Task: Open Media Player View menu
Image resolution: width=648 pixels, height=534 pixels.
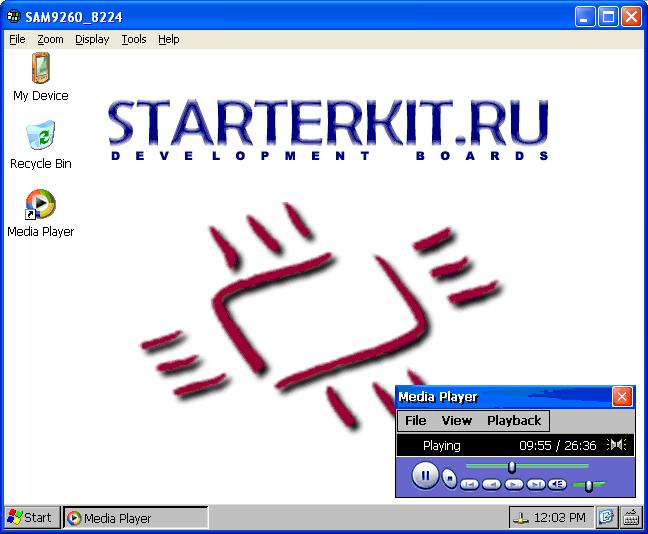Action: (457, 420)
